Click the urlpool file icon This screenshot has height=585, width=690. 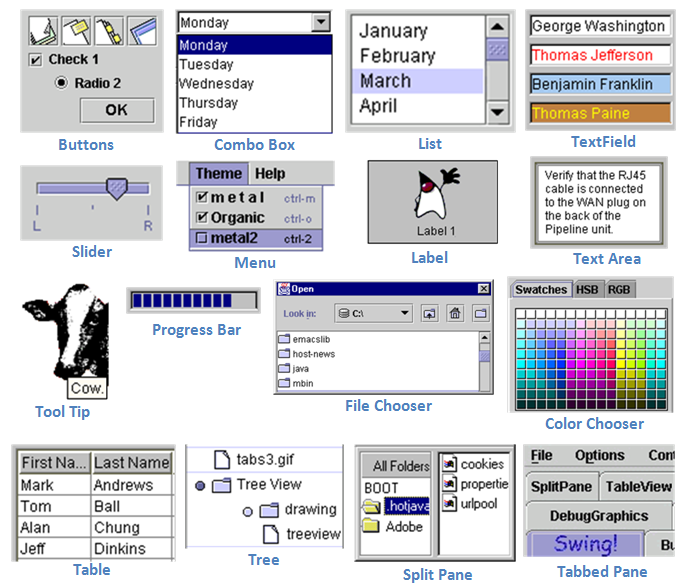[x=450, y=504]
